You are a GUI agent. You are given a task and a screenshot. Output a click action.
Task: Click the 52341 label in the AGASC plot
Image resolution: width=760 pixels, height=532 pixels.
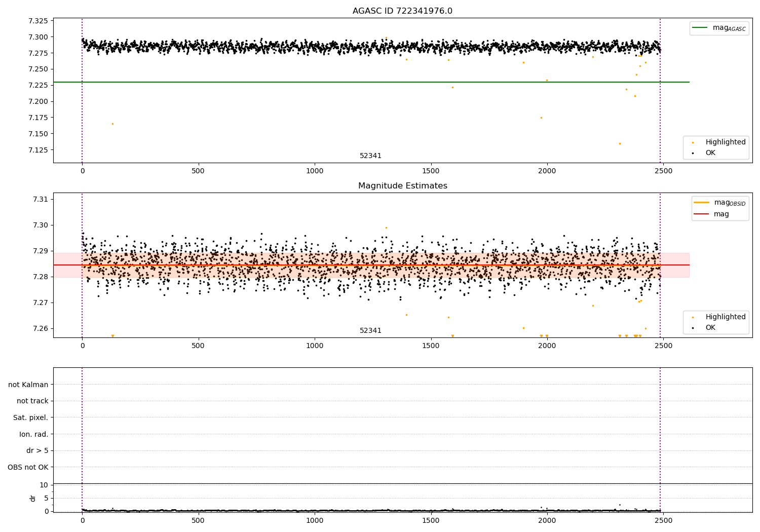(370, 156)
